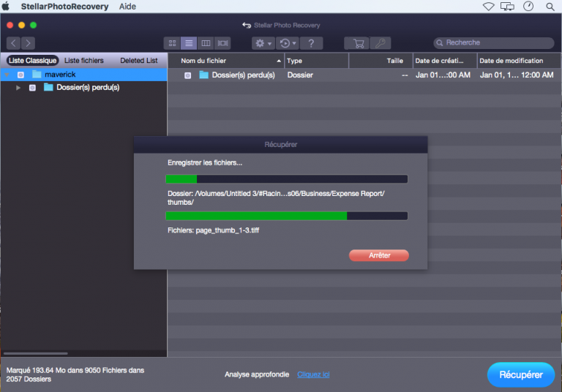
Task: Switch to icon grid view
Action: pos(173,43)
